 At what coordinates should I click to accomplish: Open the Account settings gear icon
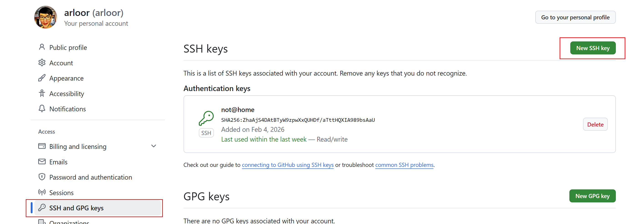coord(42,63)
